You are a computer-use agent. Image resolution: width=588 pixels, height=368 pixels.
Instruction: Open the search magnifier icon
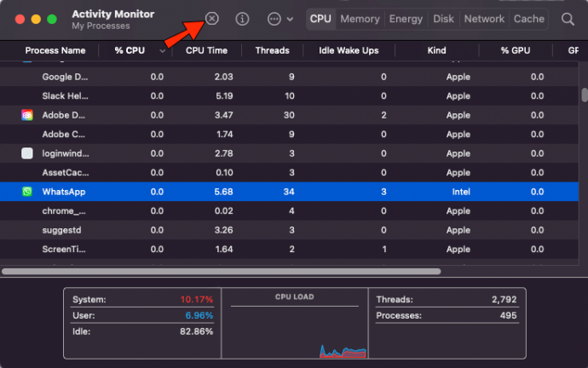tap(568, 19)
